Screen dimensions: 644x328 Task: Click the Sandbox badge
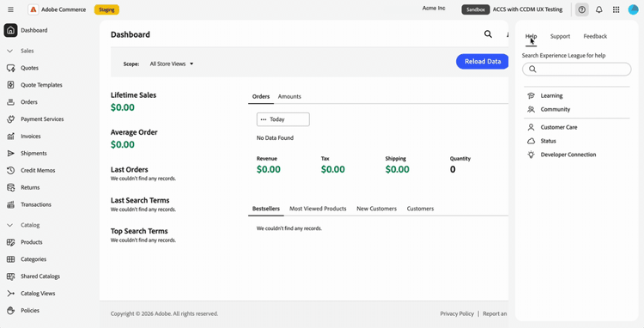[476, 9]
